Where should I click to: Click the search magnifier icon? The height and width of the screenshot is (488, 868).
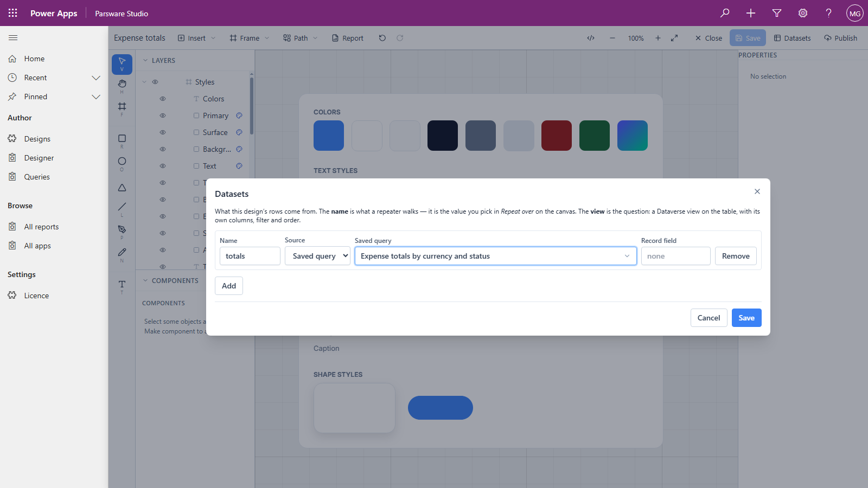click(x=725, y=13)
